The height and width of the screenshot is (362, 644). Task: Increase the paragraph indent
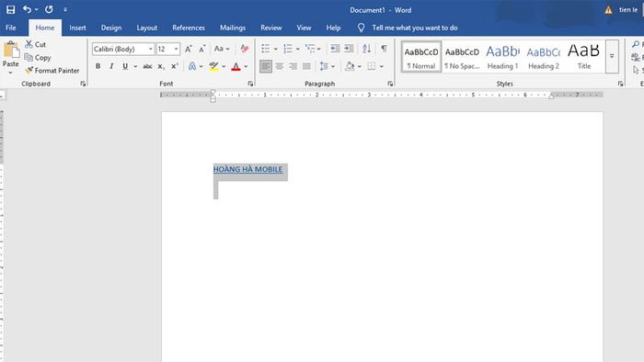pos(349,49)
